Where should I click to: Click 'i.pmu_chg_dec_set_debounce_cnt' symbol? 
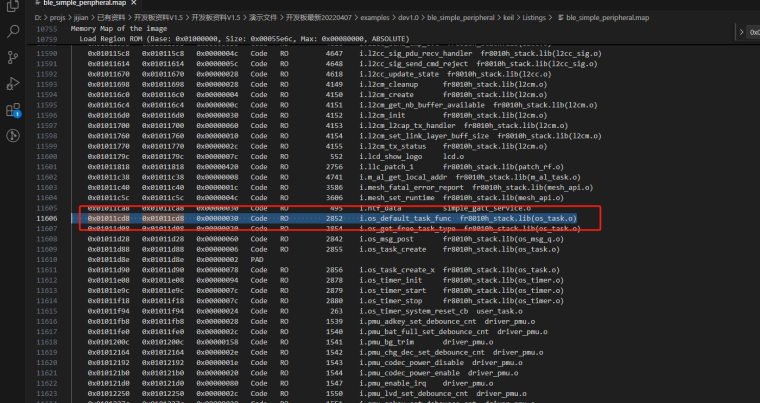pyautogui.click(x=422, y=353)
